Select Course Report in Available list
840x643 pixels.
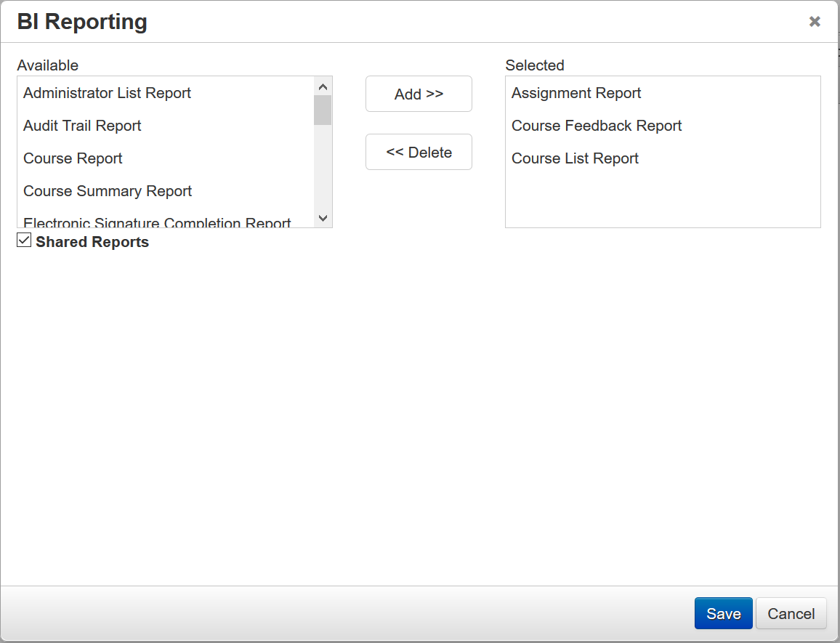point(73,158)
